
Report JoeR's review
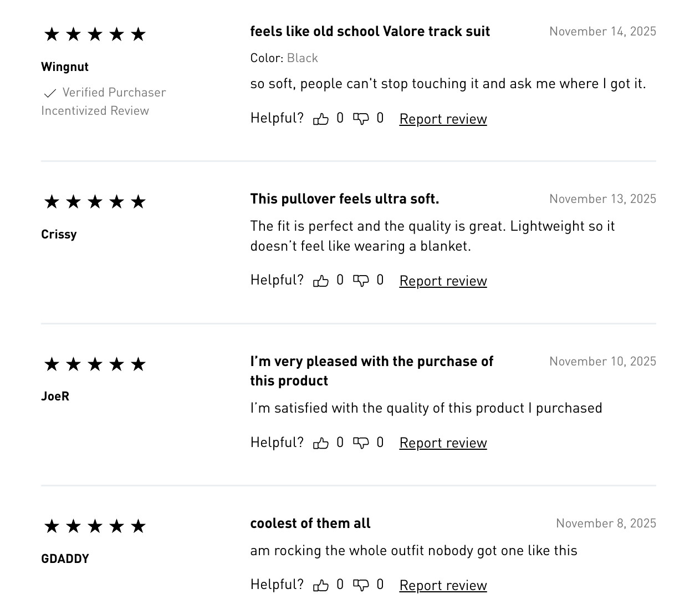[443, 443]
